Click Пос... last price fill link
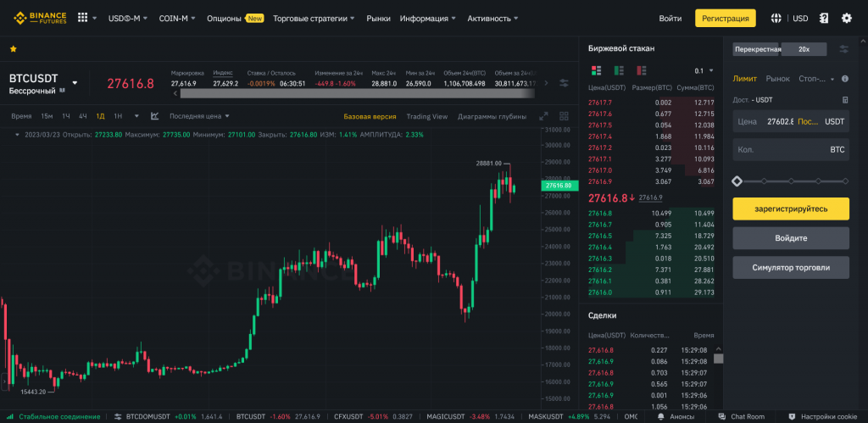Image resolution: width=868 pixels, height=423 pixels. (808, 121)
